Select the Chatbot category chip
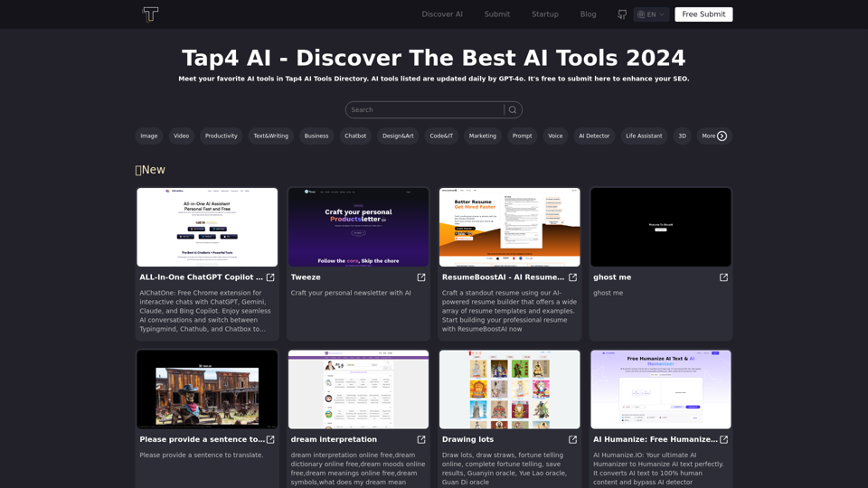The width and height of the screenshot is (868, 488). 355,136
